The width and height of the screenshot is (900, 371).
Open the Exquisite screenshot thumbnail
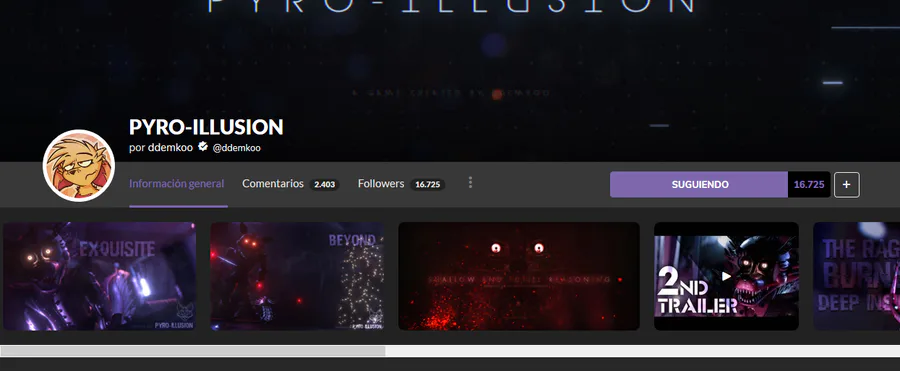(x=99, y=276)
